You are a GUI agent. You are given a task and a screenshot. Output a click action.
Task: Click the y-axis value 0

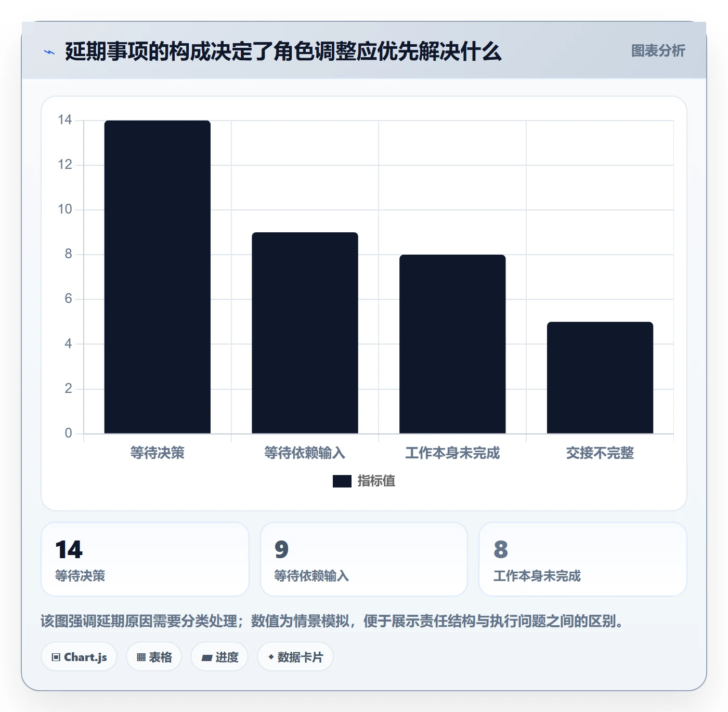click(x=68, y=433)
